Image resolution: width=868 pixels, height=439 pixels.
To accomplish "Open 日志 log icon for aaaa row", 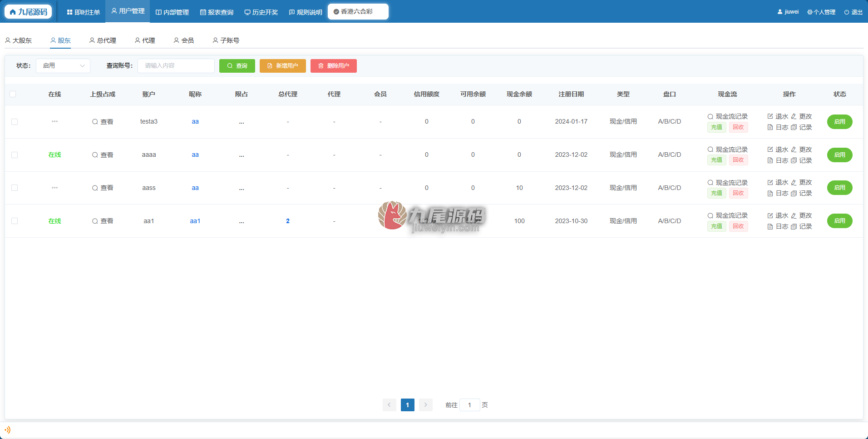I will (x=770, y=160).
